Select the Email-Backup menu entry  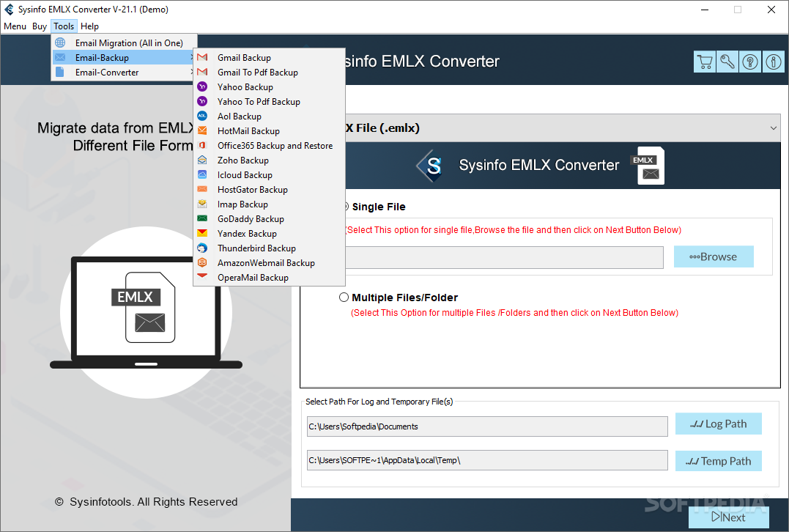tap(124, 57)
